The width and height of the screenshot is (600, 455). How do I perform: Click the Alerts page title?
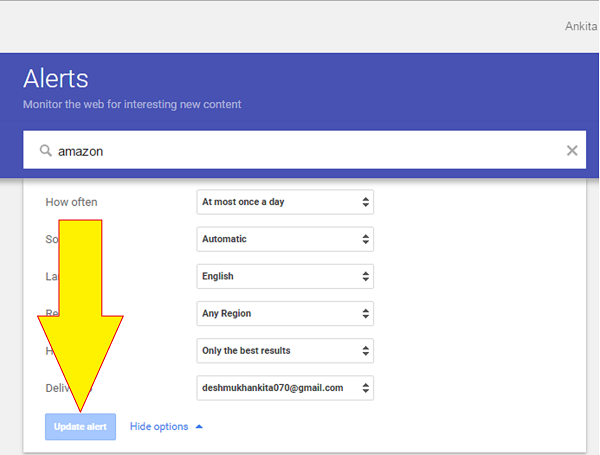coord(56,79)
